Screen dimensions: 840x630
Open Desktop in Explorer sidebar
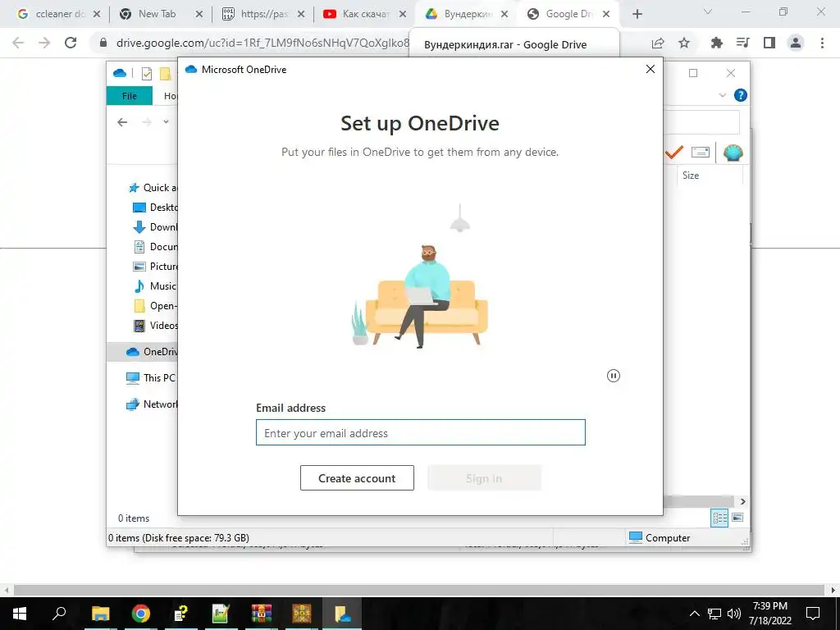(x=155, y=208)
